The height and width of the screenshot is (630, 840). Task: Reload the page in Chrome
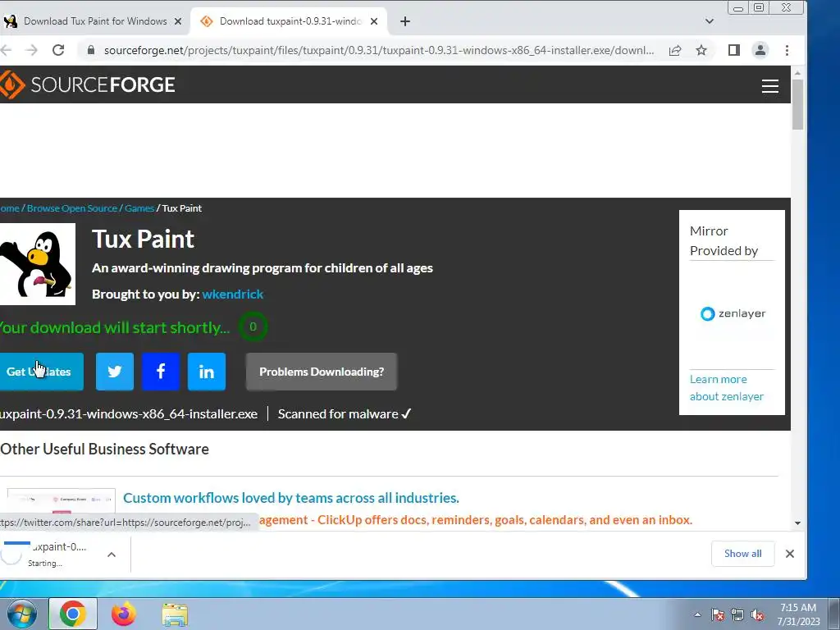[58, 50]
